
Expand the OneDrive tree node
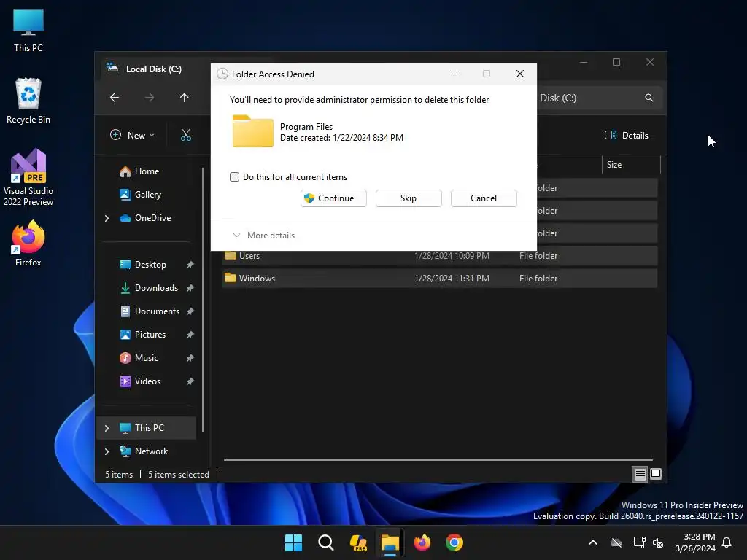(107, 218)
